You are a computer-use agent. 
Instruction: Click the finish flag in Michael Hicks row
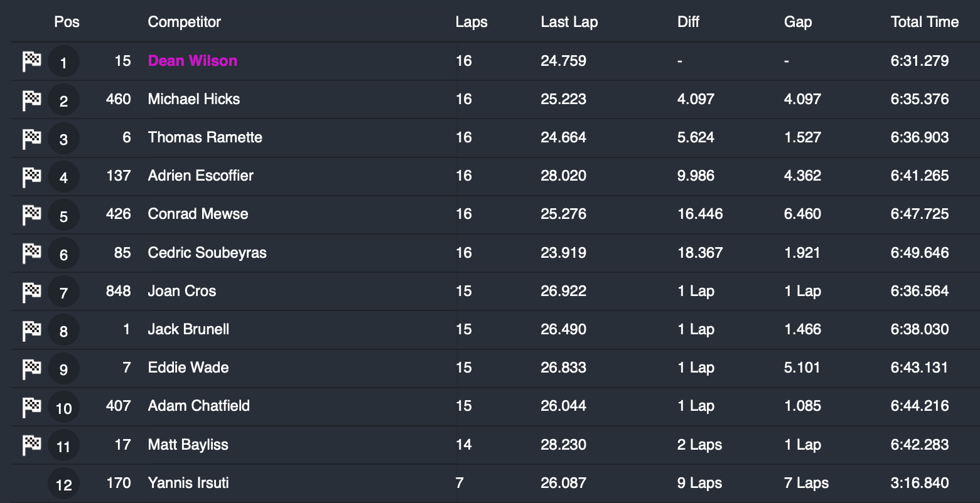pos(32,100)
